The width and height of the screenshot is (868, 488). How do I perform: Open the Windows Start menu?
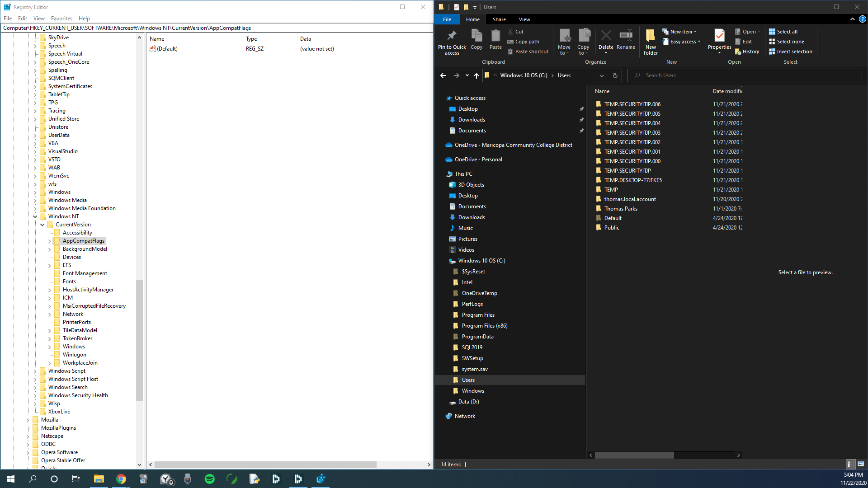pos(11,479)
